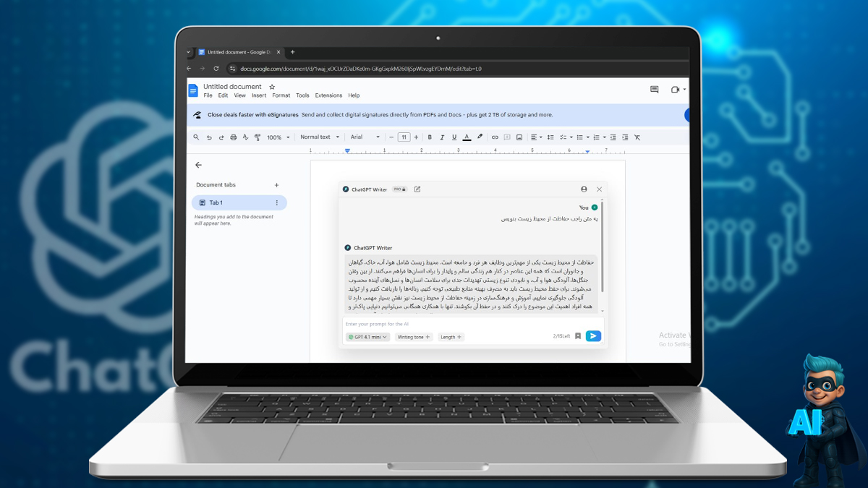Toggle italic formatting
The width and height of the screenshot is (868, 488).
tap(442, 137)
